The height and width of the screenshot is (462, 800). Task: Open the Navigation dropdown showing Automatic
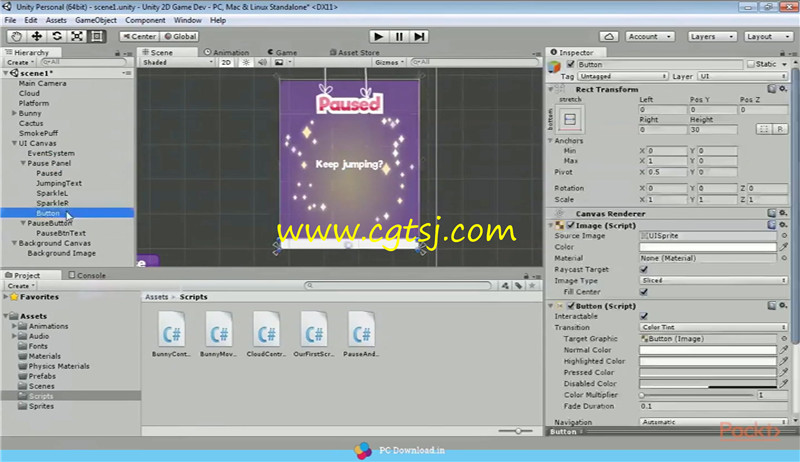713,422
